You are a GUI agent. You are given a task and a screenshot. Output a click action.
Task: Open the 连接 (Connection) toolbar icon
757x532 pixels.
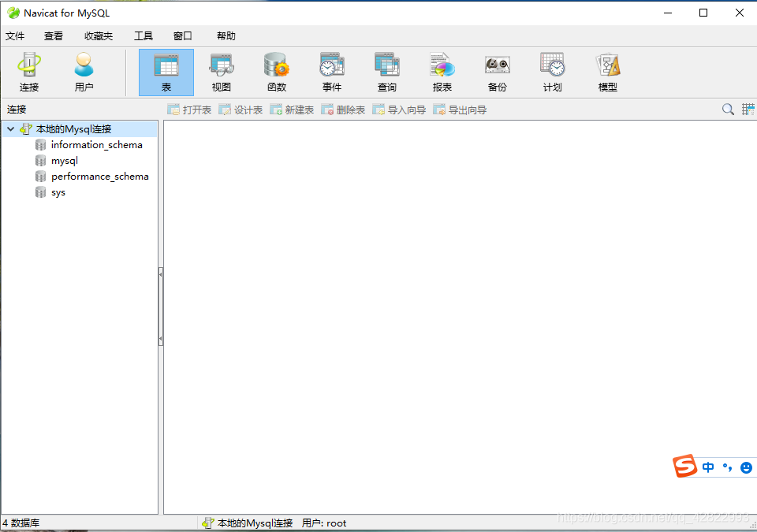[29, 73]
